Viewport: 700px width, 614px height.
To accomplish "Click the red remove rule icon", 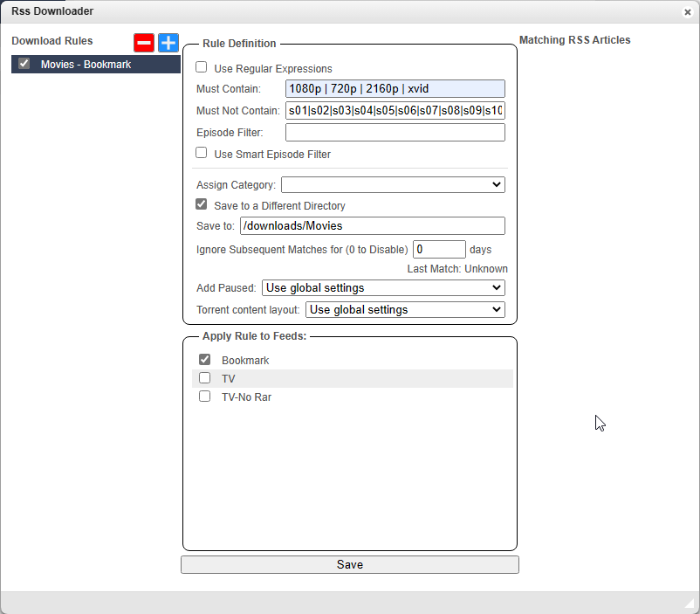I will pyautogui.click(x=144, y=43).
